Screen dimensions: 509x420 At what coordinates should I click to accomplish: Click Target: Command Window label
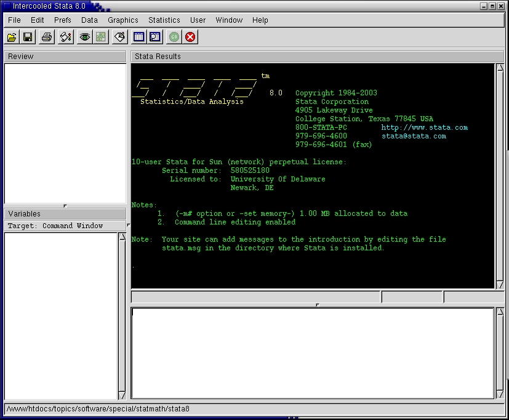(55, 226)
